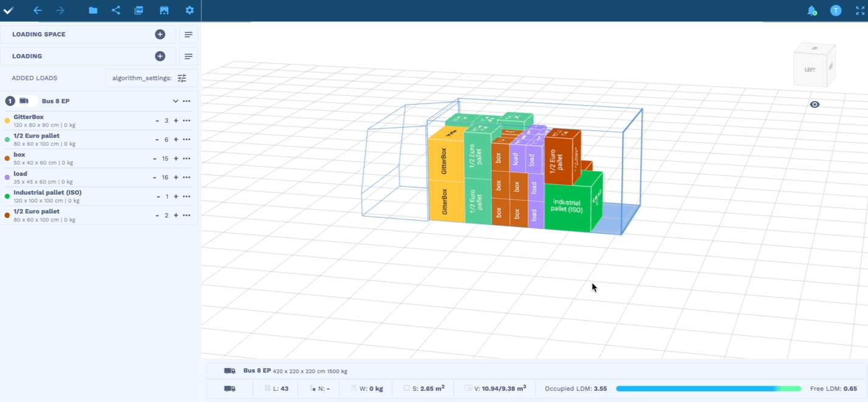Toggle the eye visibility icon in viewport
The height and width of the screenshot is (402, 868).
(815, 104)
